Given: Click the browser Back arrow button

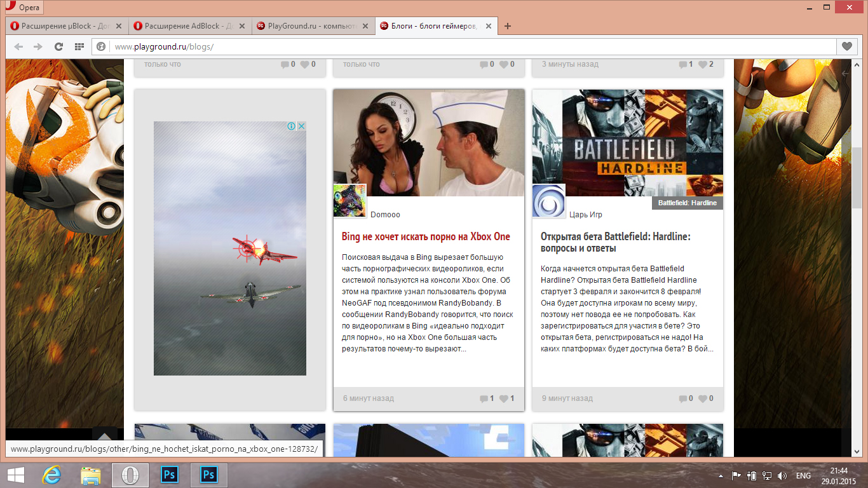Looking at the screenshot, I should click(18, 46).
